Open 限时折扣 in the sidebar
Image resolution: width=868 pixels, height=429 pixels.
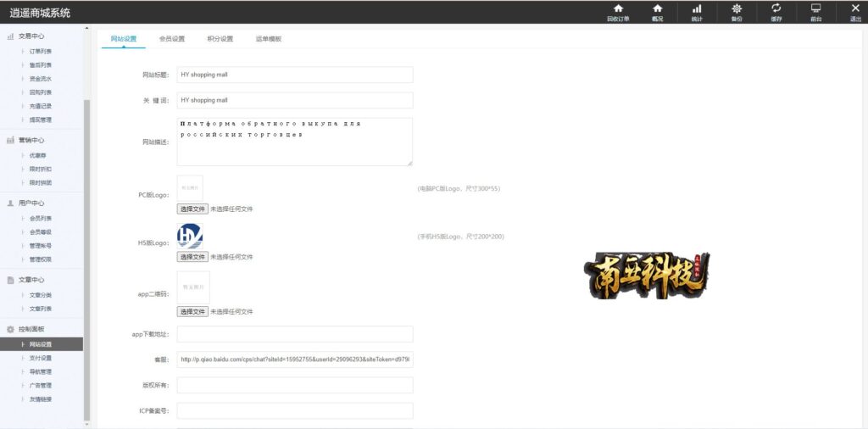[x=41, y=170]
